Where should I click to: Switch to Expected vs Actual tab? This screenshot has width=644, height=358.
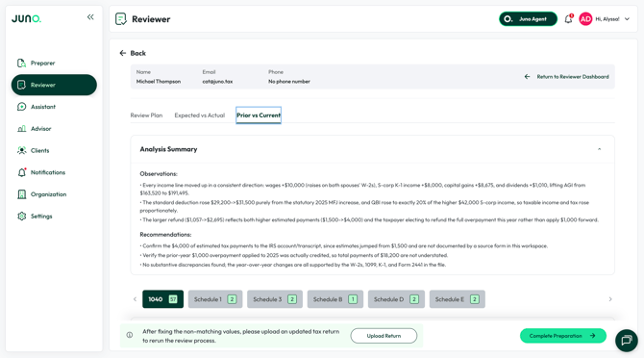200,115
